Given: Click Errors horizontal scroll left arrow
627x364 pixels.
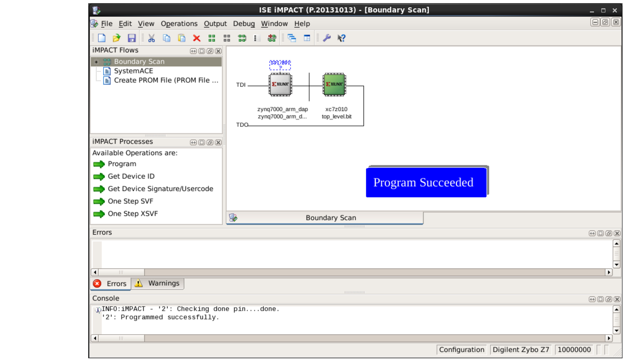Looking at the screenshot, I should coord(95,273).
